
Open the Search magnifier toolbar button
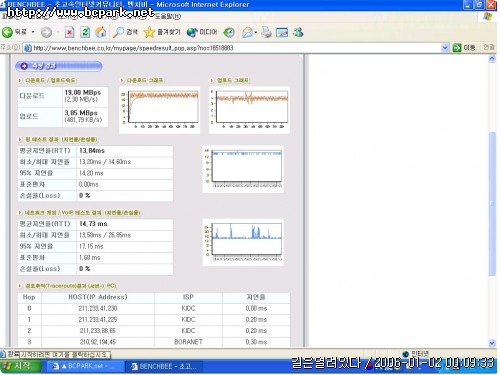(125, 32)
